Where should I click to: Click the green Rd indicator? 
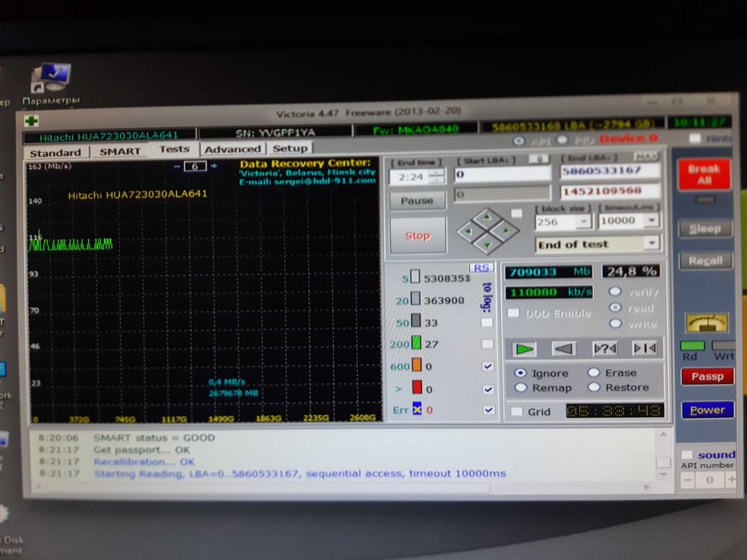pos(693,346)
